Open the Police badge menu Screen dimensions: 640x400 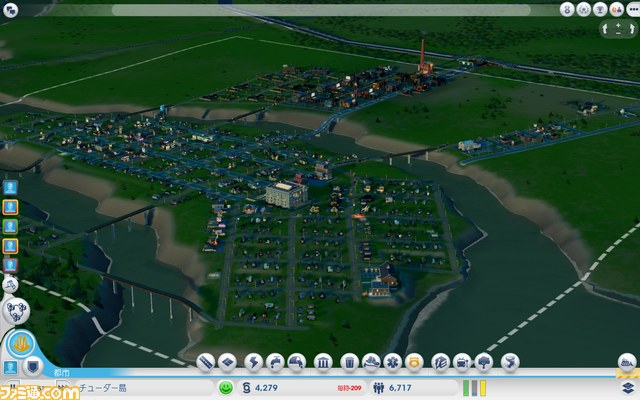pyautogui.click(x=414, y=362)
